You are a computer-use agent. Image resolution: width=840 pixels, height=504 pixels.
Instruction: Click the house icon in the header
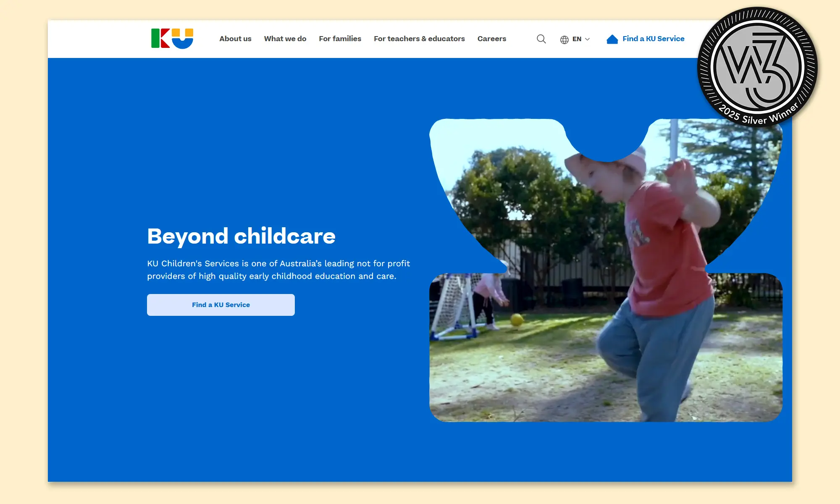[612, 39]
